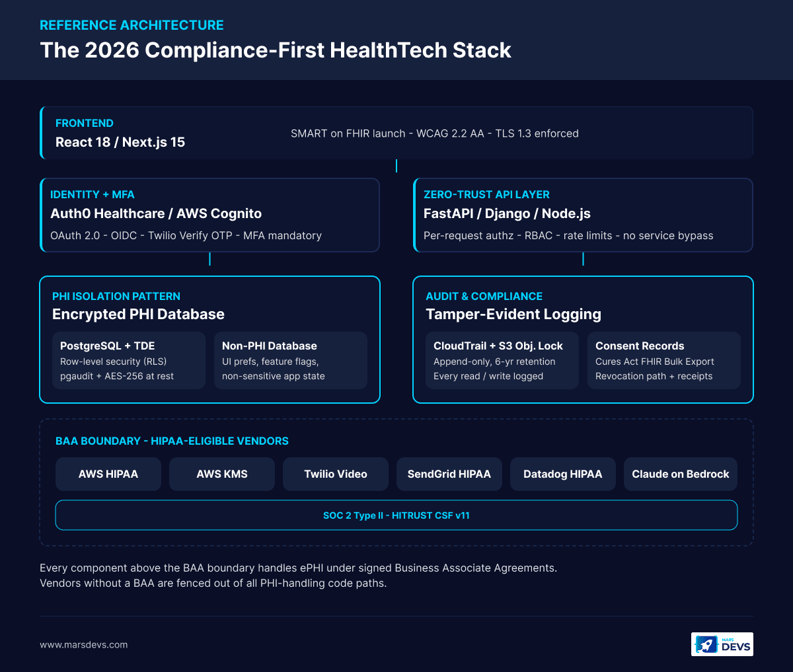The width and height of the screenshot is (793, 672).
Task: Click 'pgaudit + AES-256 at rest' text
Action: pos(117,376)
